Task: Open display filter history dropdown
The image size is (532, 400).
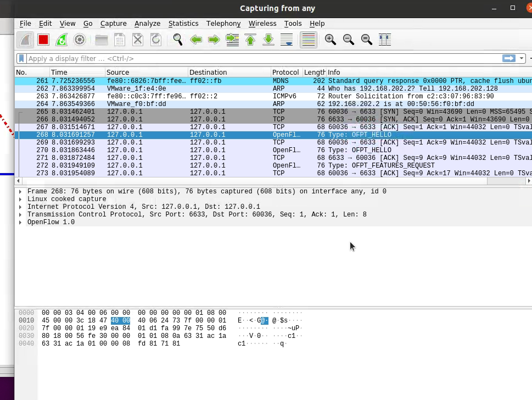Action: point(522,58)
